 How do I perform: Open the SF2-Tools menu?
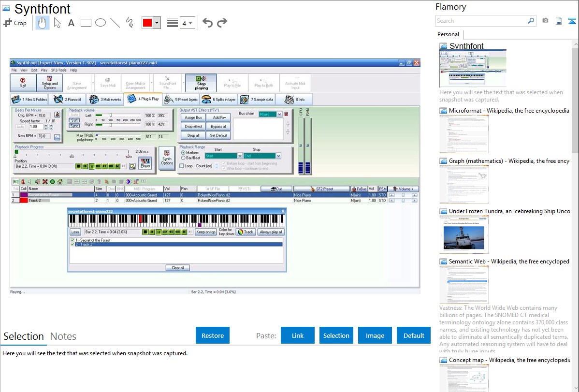(58, 70)
